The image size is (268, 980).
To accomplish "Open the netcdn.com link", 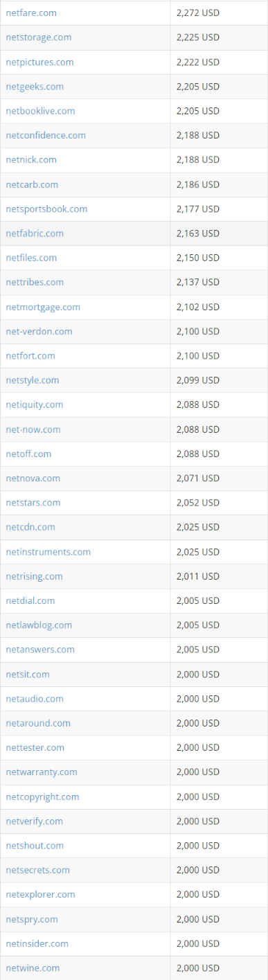I will (x=30, y=527).
